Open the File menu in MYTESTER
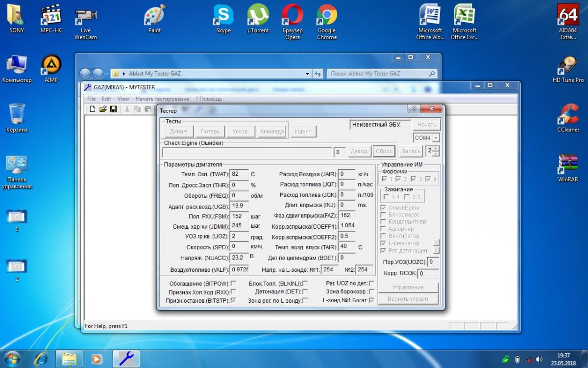The height and width of the screenshot is (368, 588). point(92,99)
